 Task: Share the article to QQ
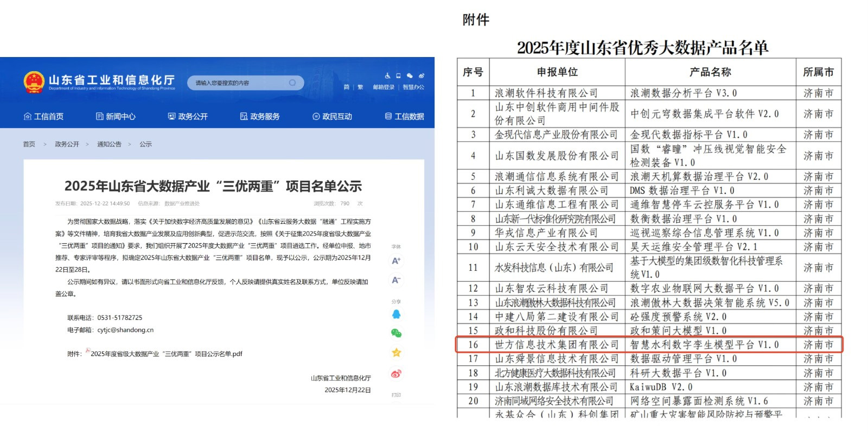tap(396, 314)
